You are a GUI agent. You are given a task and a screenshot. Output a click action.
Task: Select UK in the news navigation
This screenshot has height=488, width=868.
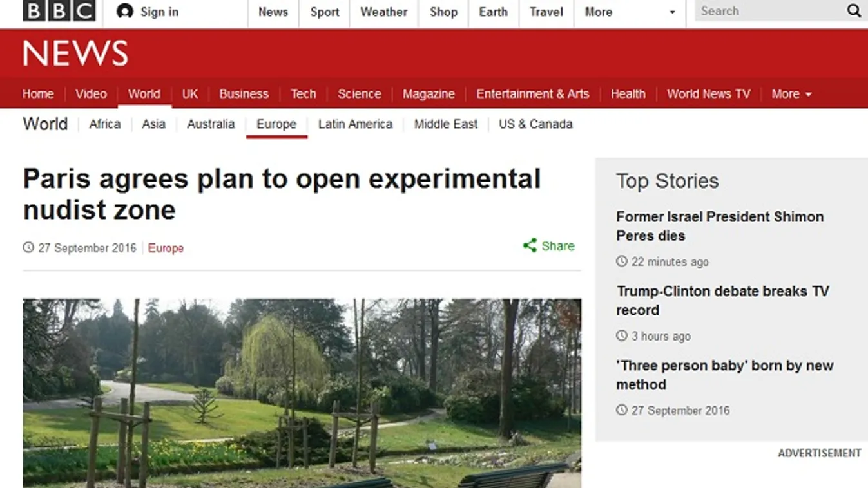190,94
